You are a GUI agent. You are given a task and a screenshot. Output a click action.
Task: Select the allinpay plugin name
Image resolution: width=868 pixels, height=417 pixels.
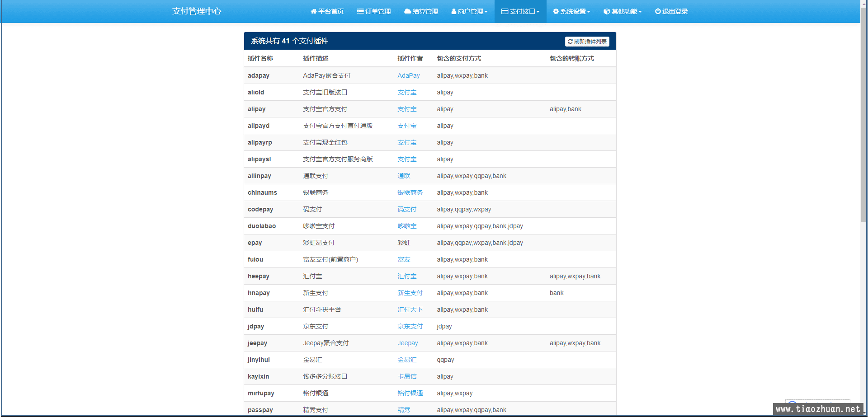pyautogui.click(x=259, y=176)
